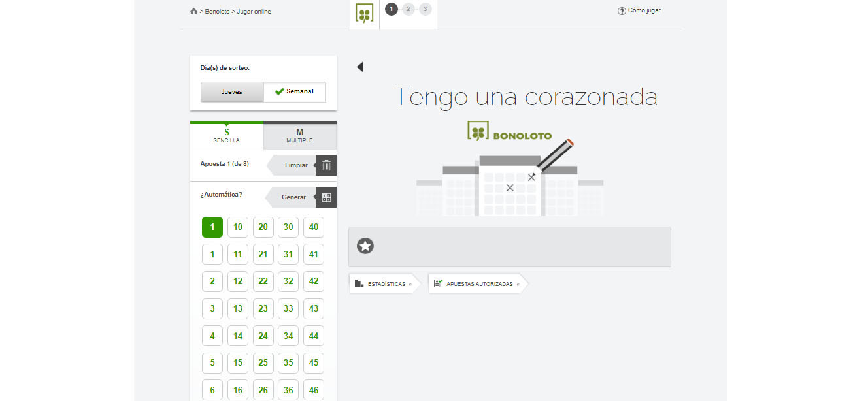
Task: Mark number 21 on the ticket
Action: tap(263, 255)
